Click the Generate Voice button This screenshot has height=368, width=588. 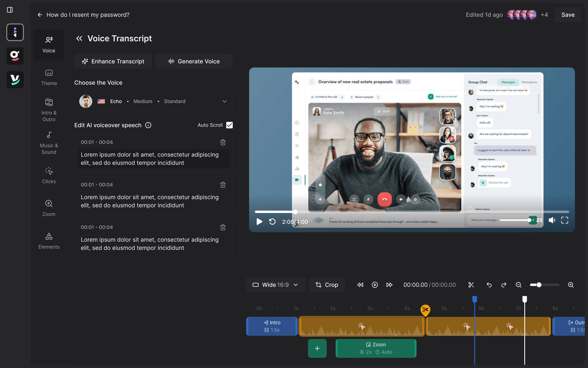click(x=194, y=61)
